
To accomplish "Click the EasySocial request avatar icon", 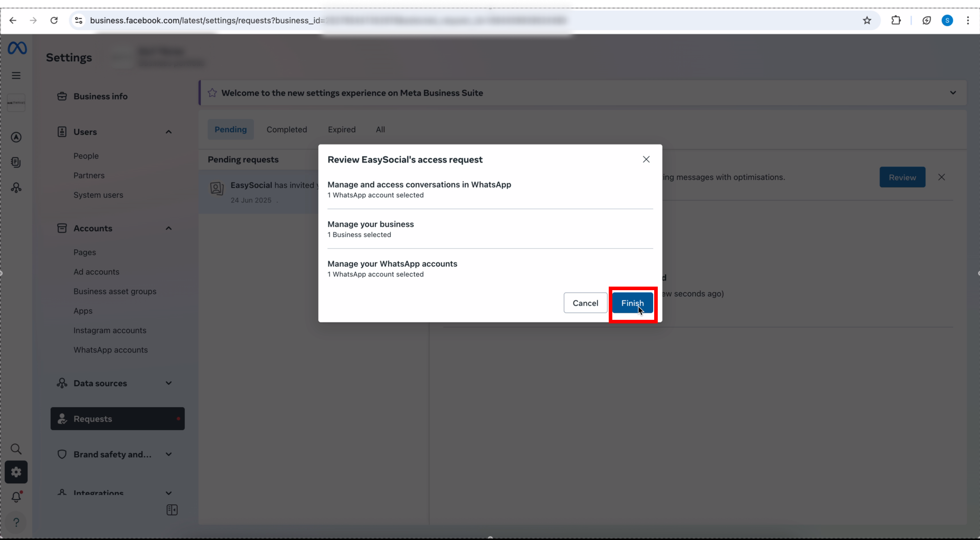I will (x=217, y=189).
